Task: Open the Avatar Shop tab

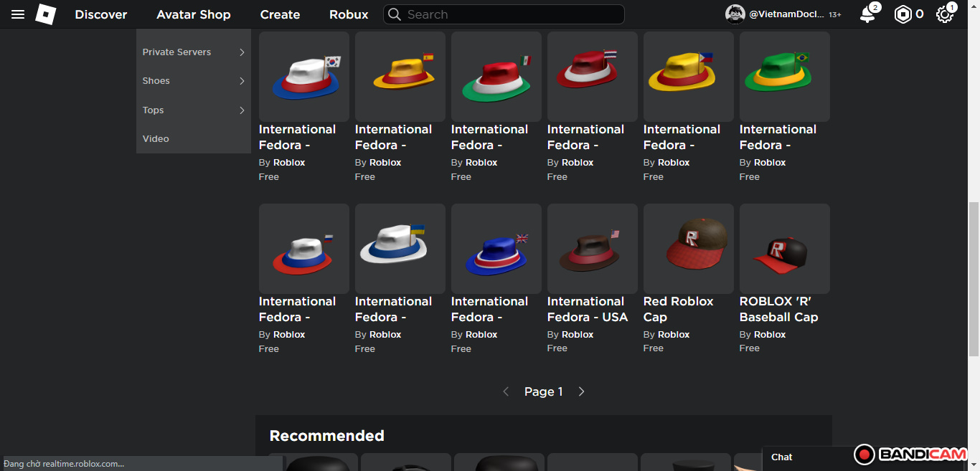Action: 194,14
